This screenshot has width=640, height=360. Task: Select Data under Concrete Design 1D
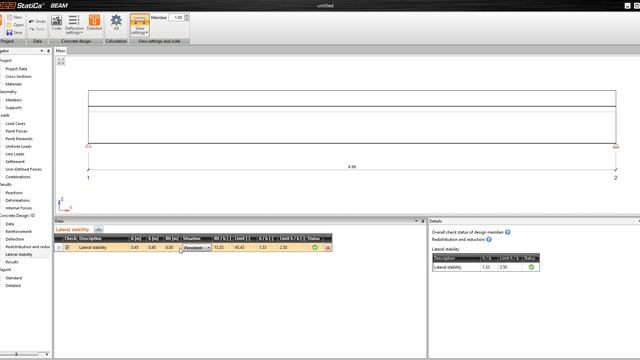10,224
